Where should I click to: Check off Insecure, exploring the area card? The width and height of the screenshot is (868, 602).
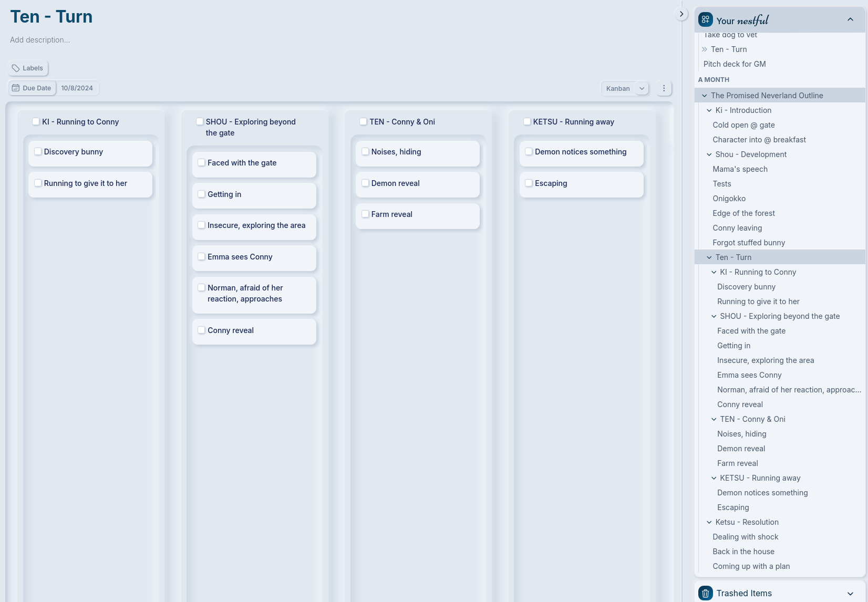(x=201, y=225)
